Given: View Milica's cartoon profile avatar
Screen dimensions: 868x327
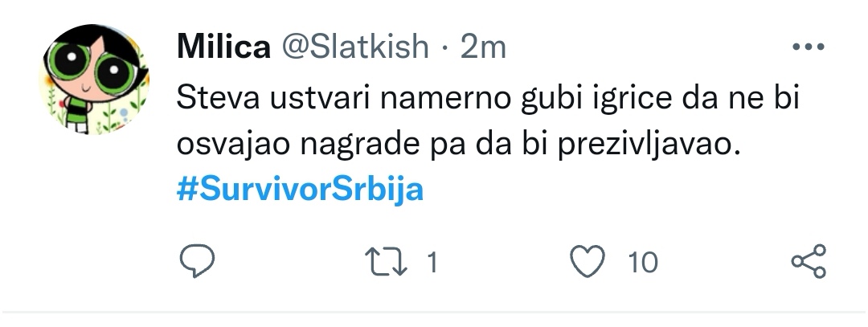Looking at the screenshot, I should 94,79.
